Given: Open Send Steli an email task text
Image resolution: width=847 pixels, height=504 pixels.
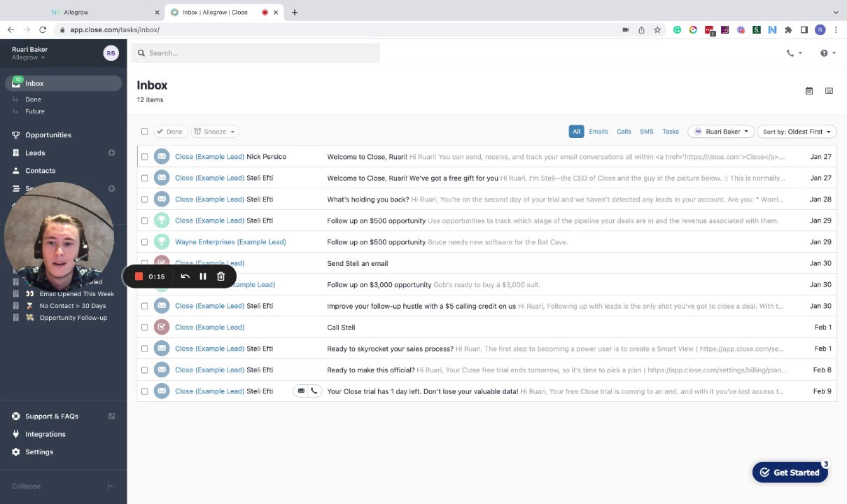Looking at the screenshot, I should 358,263.
